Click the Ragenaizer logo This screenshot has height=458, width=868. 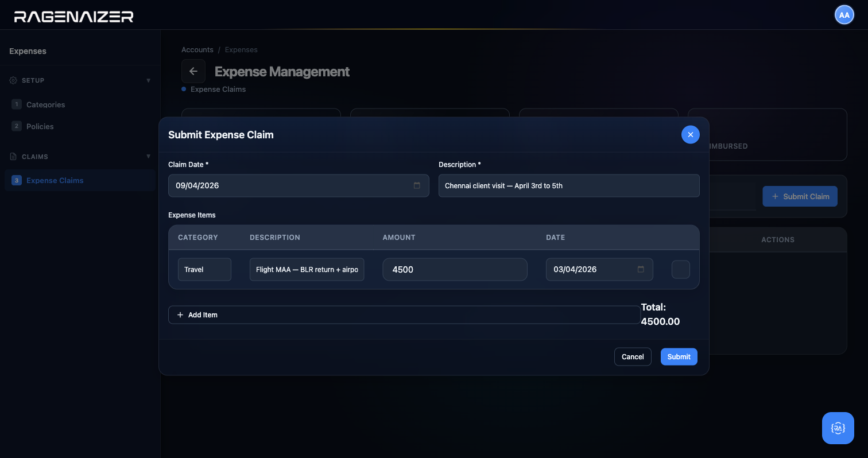click(x=73, y=17)
